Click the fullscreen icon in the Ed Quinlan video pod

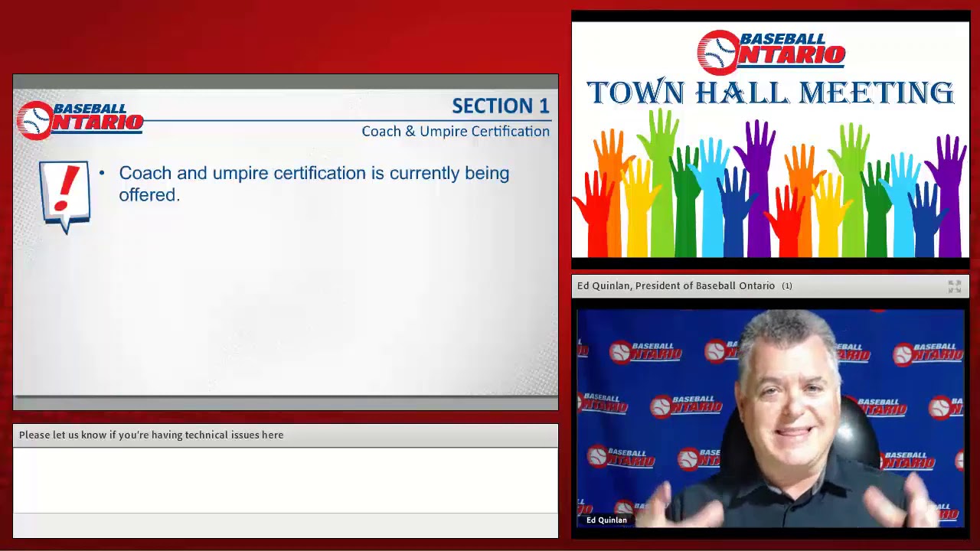point(954,286)
